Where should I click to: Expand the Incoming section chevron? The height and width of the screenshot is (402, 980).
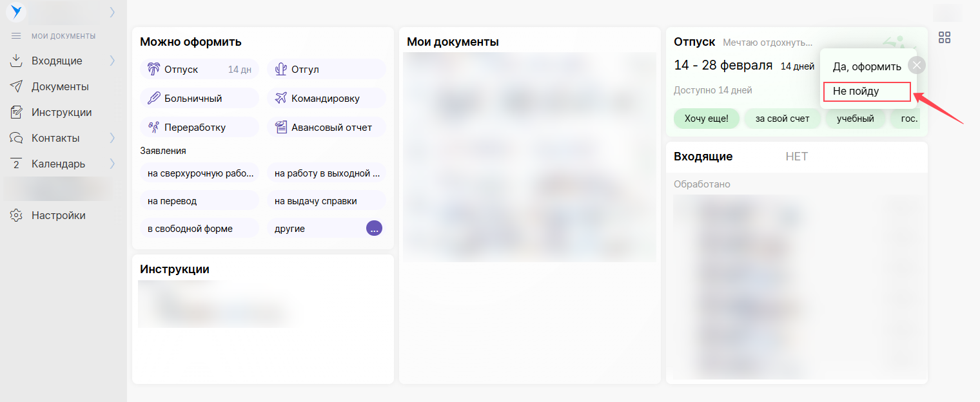tap(112, 61)
